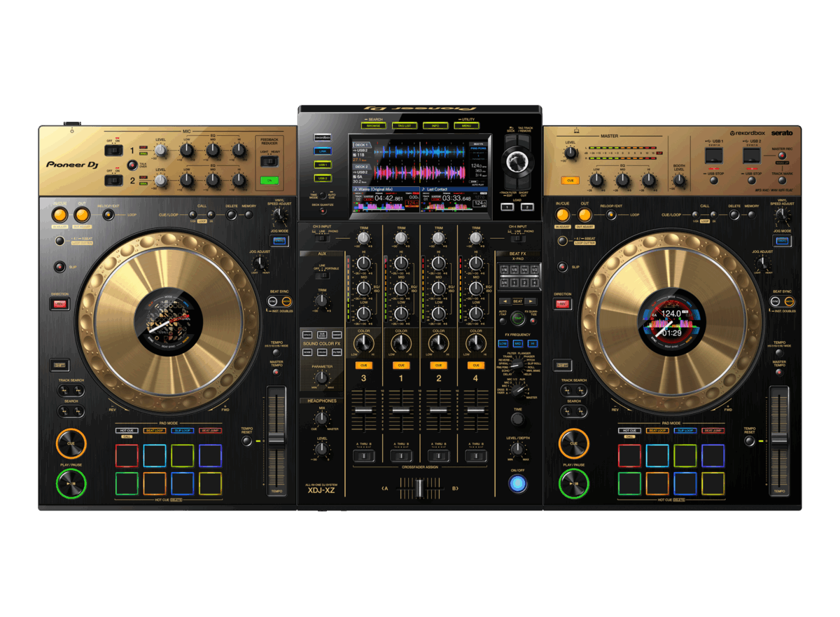840x617 pixels.
Task: Load track to deck with LOAD 2
Action: click(x=527, y=207)
